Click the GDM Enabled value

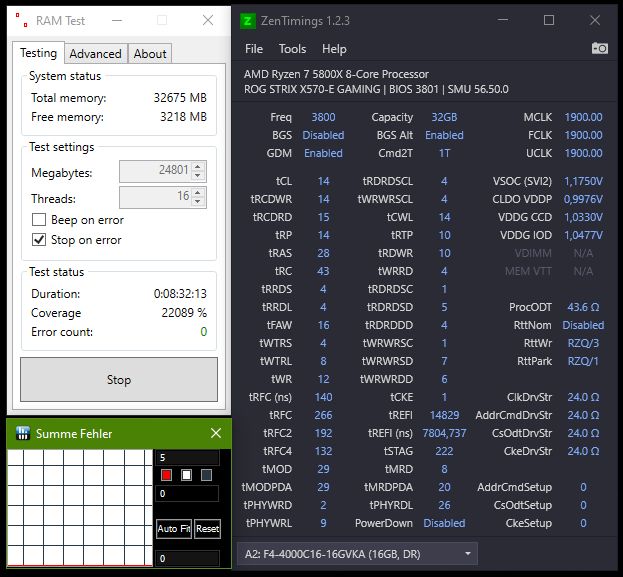click(x=323, y=153)
